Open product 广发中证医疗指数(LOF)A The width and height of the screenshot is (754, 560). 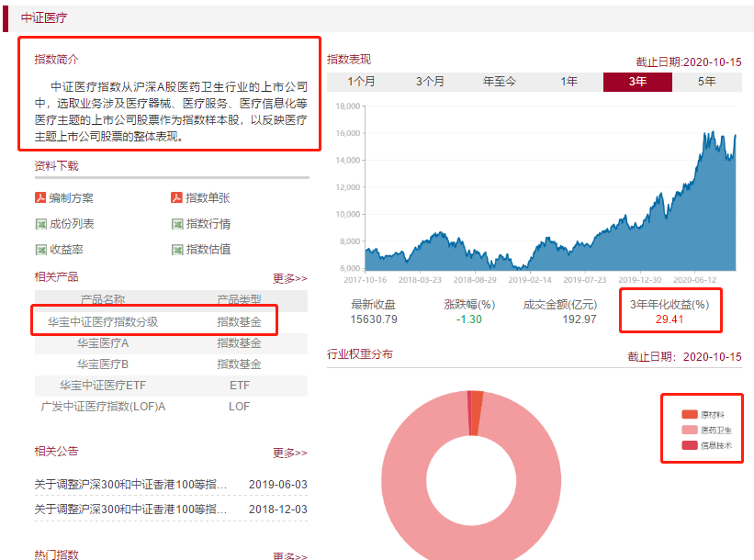tap(103, 407)
